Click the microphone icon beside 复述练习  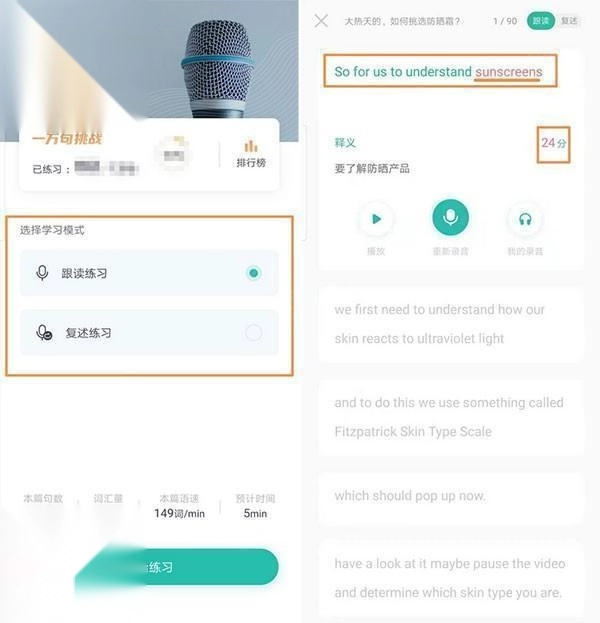coord(44,333)
